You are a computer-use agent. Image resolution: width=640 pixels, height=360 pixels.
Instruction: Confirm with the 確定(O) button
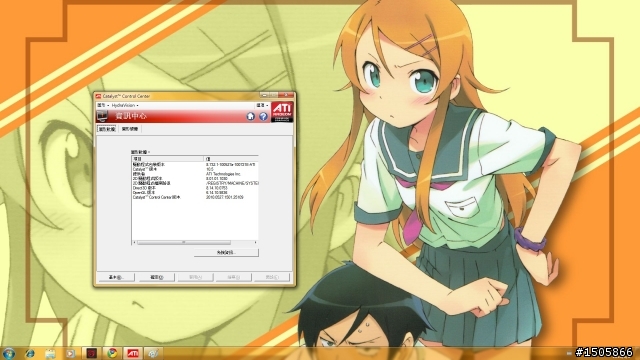(x=157, y=277)
